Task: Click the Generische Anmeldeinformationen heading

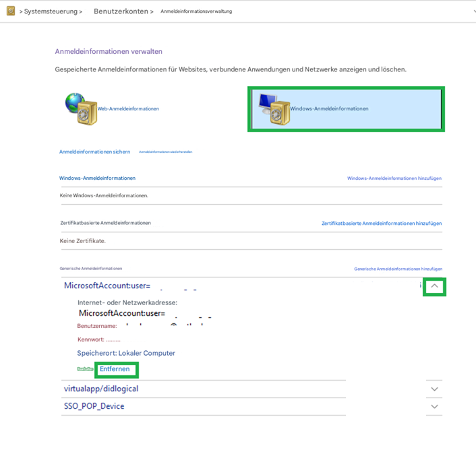Action: coord(91,268)
